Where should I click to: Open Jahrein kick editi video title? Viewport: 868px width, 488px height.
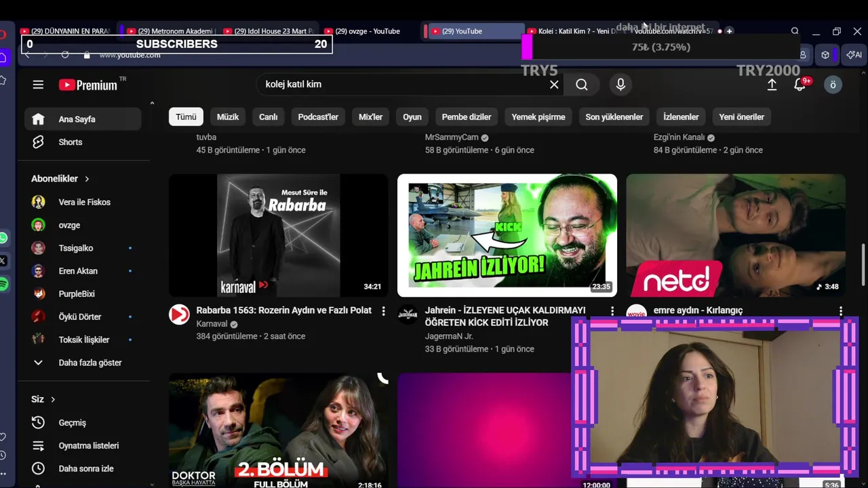coord(505,317)
